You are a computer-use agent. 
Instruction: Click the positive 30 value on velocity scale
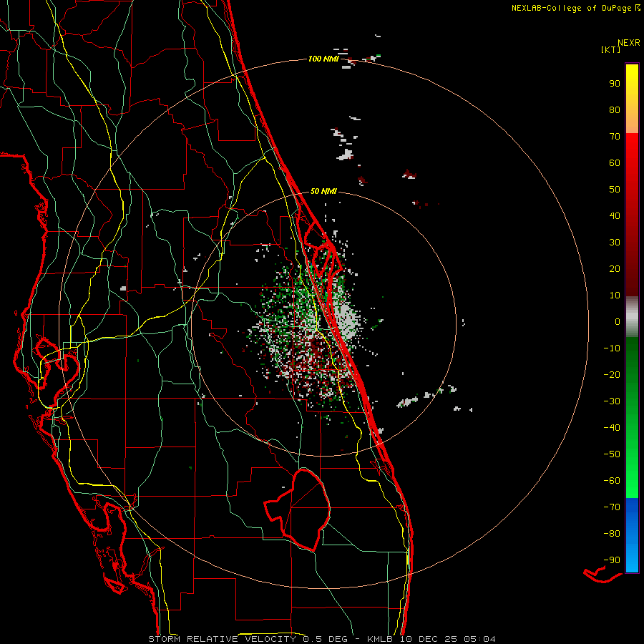(615, 243)
